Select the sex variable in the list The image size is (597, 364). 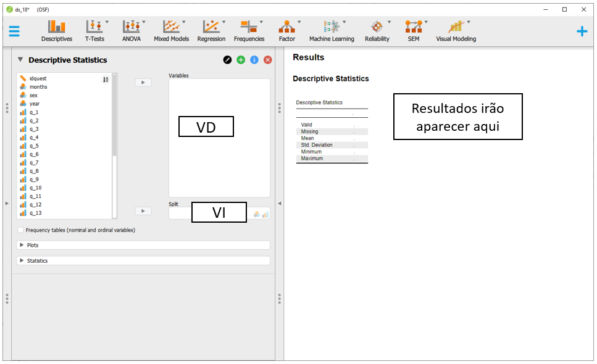33,96
